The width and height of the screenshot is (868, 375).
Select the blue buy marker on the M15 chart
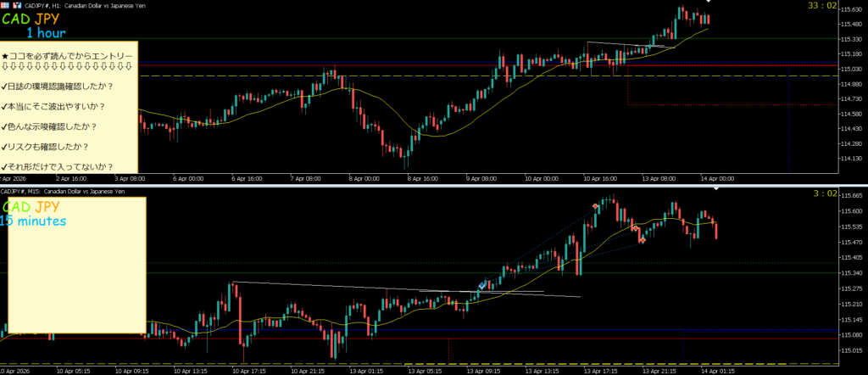click(482, 287)
